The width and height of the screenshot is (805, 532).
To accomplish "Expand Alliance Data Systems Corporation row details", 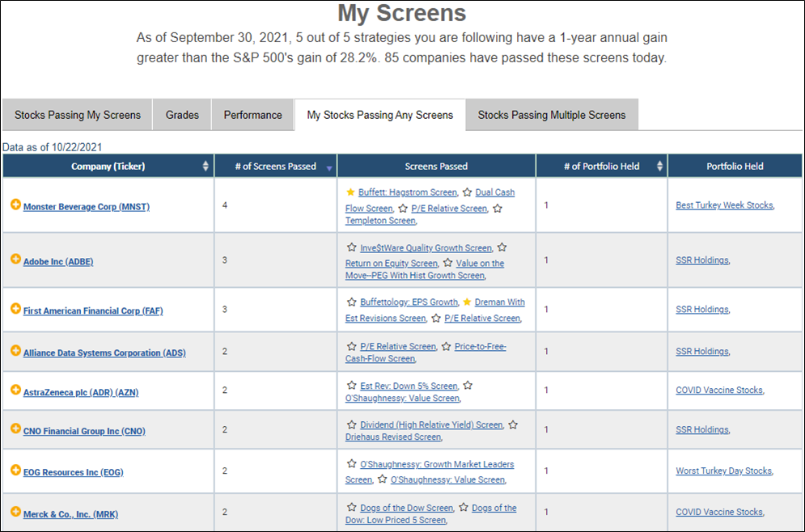I will 15,350.
